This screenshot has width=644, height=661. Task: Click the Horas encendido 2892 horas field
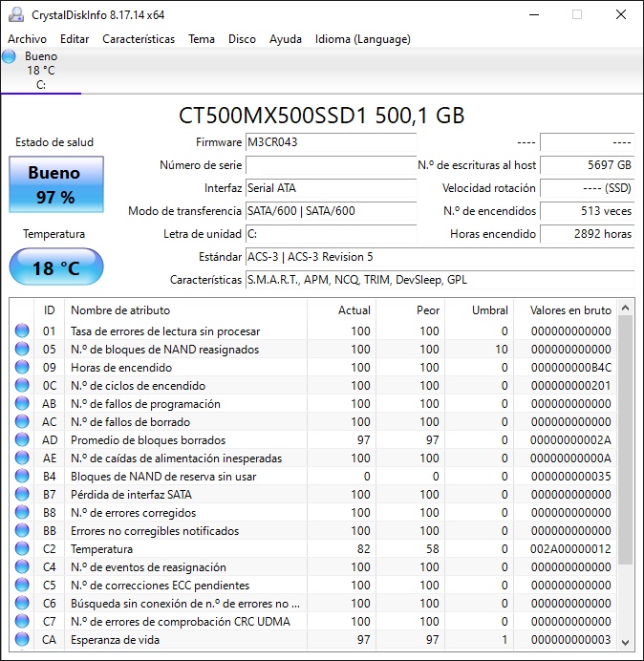coord(587,234)
